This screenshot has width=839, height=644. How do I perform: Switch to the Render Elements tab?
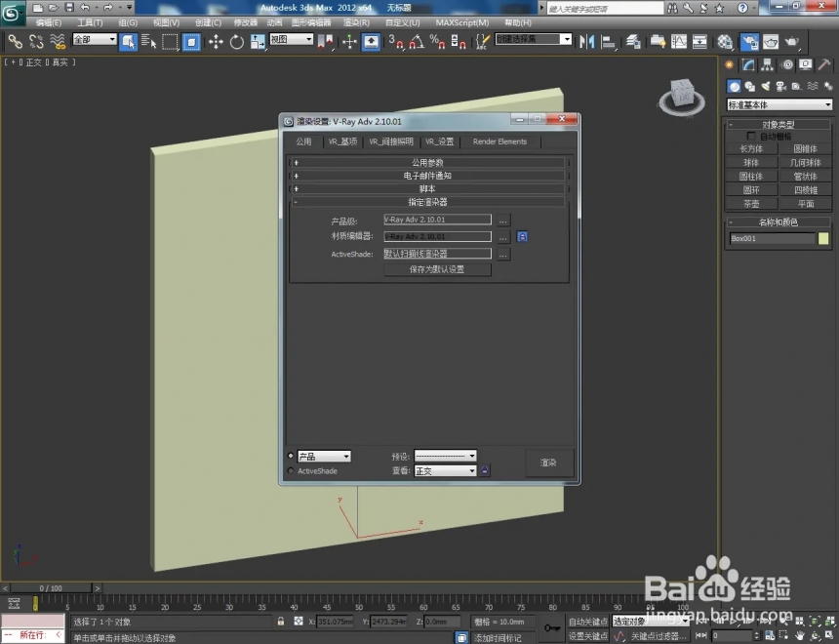(x=499, y=141)
